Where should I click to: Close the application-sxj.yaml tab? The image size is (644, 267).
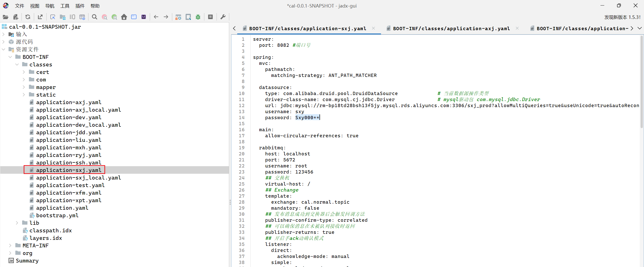point(374,28)
